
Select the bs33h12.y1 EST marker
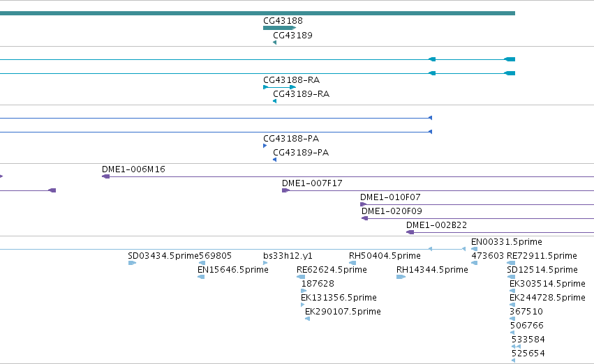pos(265,263)
